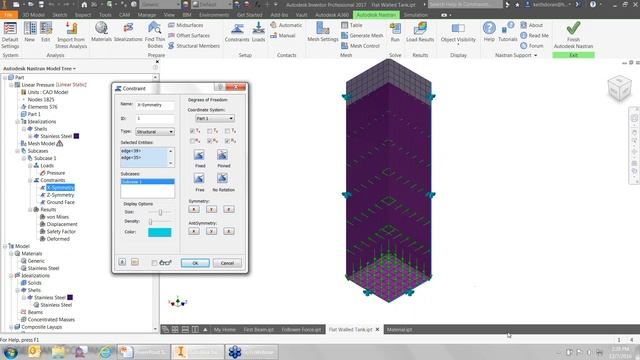Select Manual contacts

coord(282,36)
